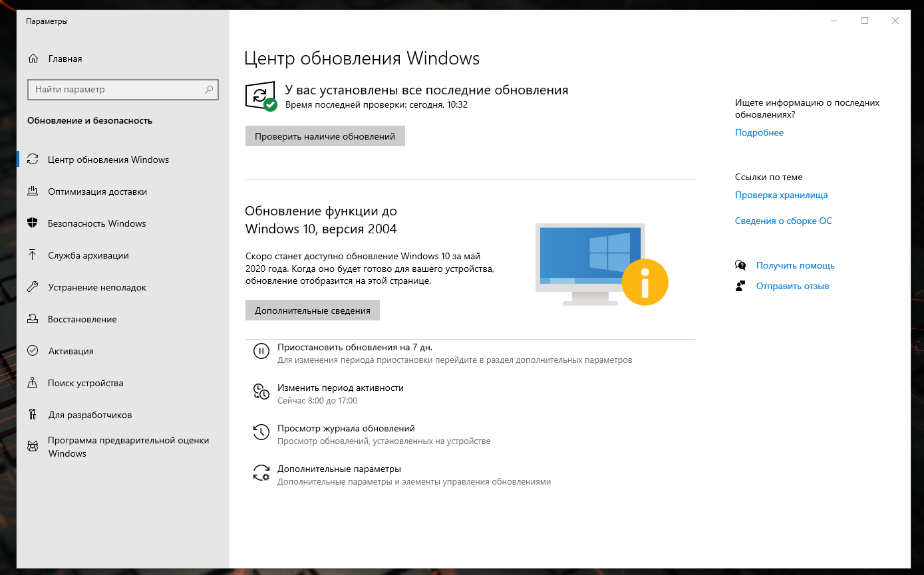Click the Home house icon
The height and width of the screenshot is (575, 924).
coord(33,58)
